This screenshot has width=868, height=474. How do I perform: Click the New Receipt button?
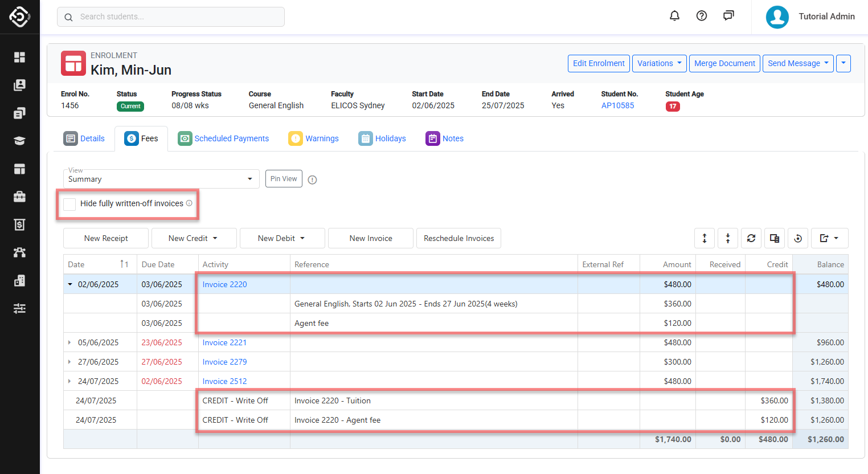(106, 238)
